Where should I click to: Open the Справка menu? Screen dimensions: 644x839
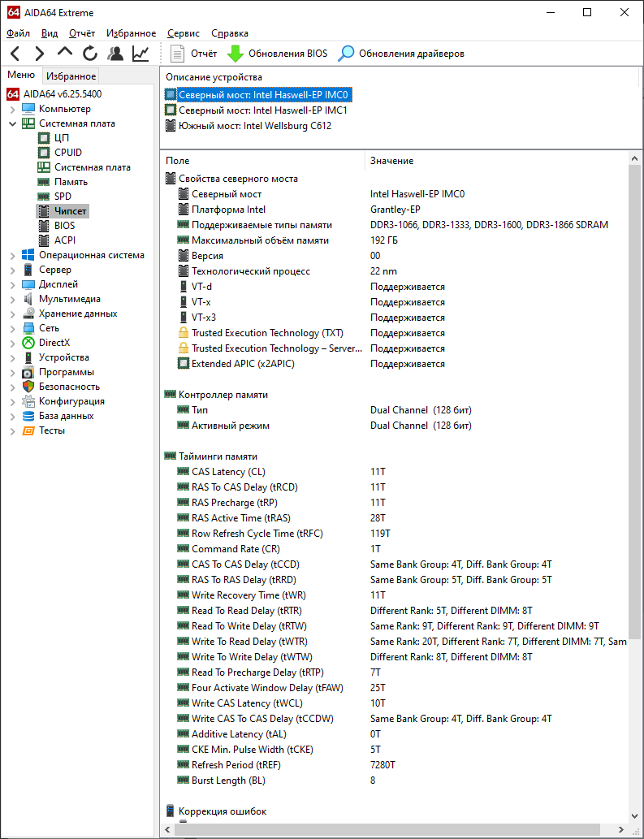(x=230, y=33)
